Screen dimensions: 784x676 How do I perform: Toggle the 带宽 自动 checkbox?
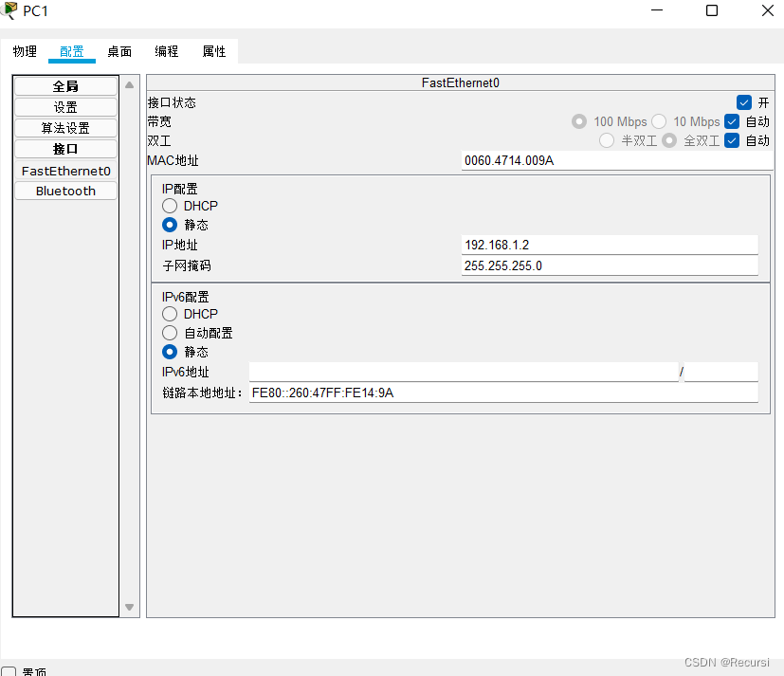point(732,121)
